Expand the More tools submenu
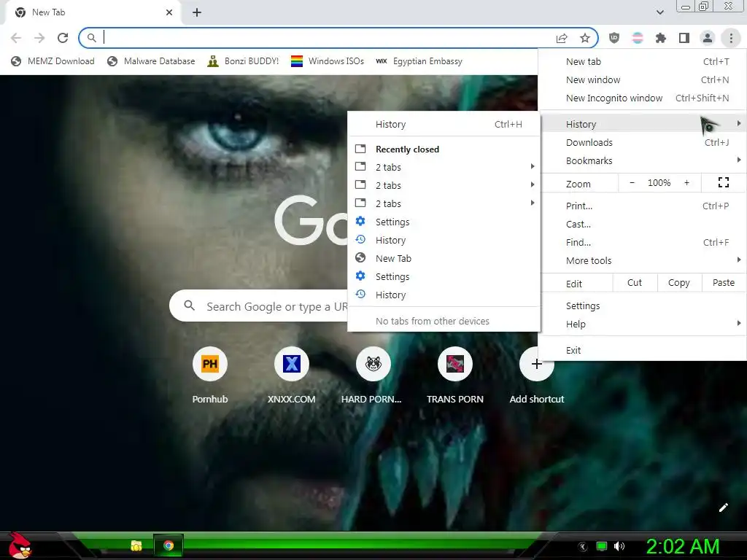Screen dimensions: 747x560 (642, 260)
